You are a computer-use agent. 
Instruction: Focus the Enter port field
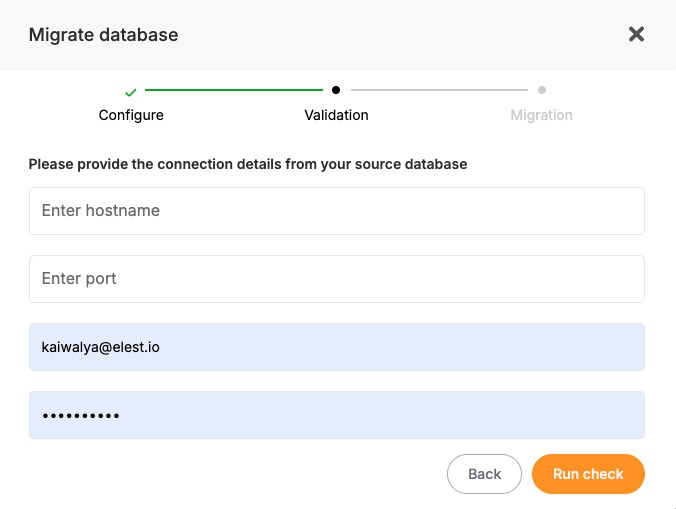click(336, 279)
